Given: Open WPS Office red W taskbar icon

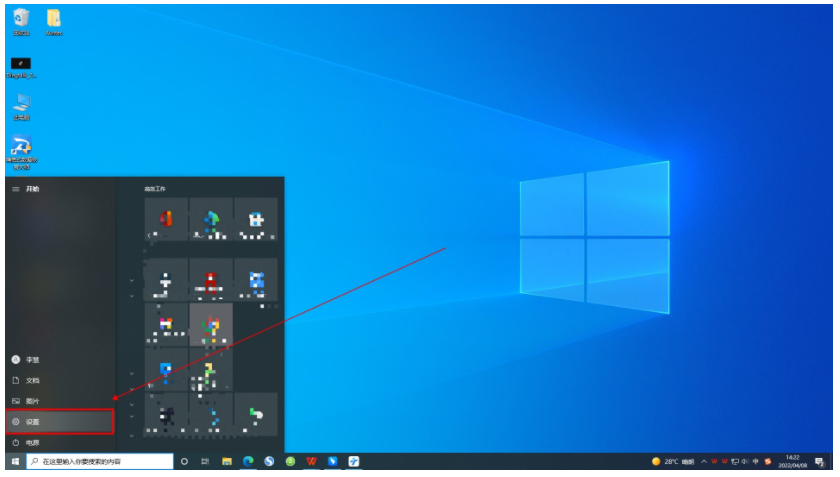Looking at the screenshot, I should 312,462.
